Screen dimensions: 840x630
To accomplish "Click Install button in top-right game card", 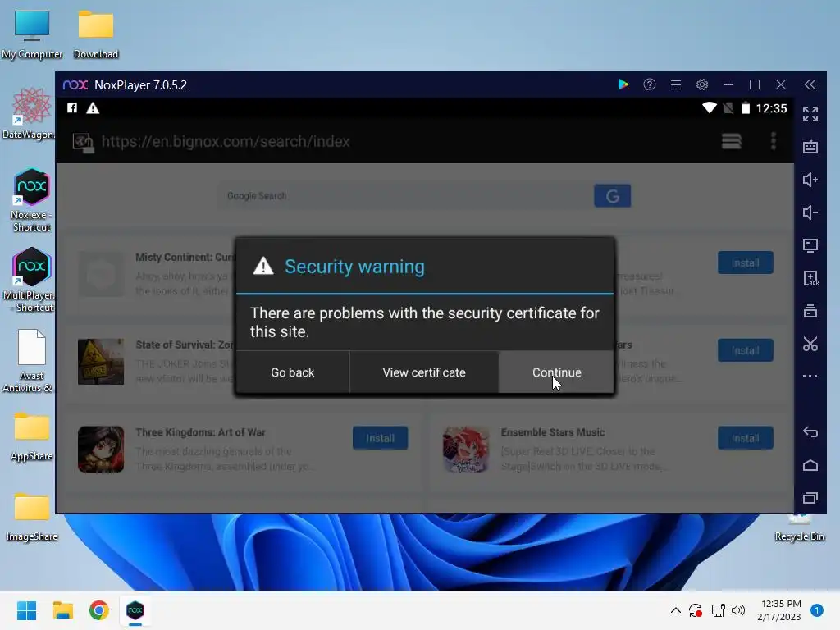I will pyautogui.click(x=745, y=263).
